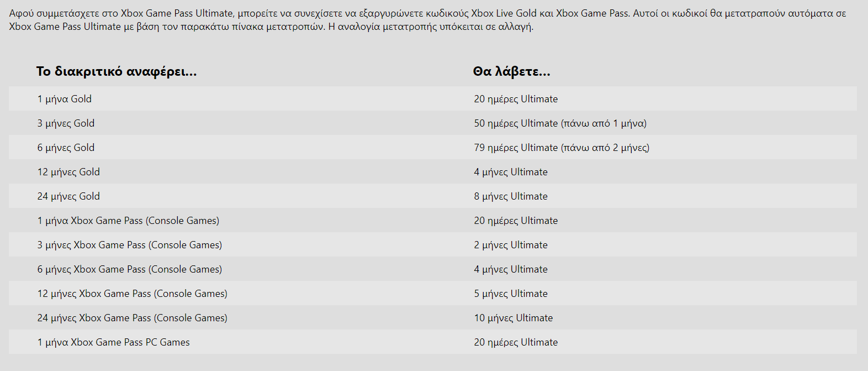Click the '2 μήνες Ultimate' value

511,245
